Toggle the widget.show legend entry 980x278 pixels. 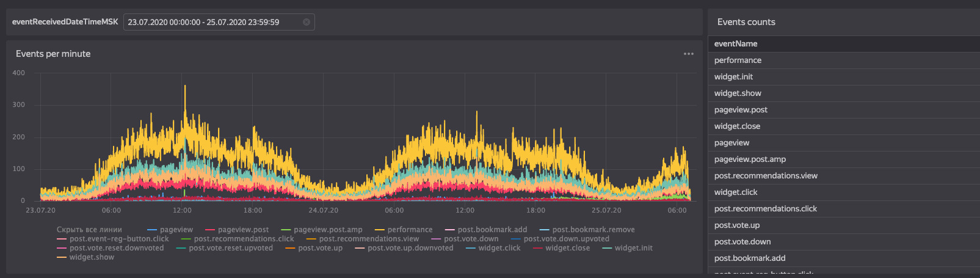pyautogui.click(x=85, y=257)
